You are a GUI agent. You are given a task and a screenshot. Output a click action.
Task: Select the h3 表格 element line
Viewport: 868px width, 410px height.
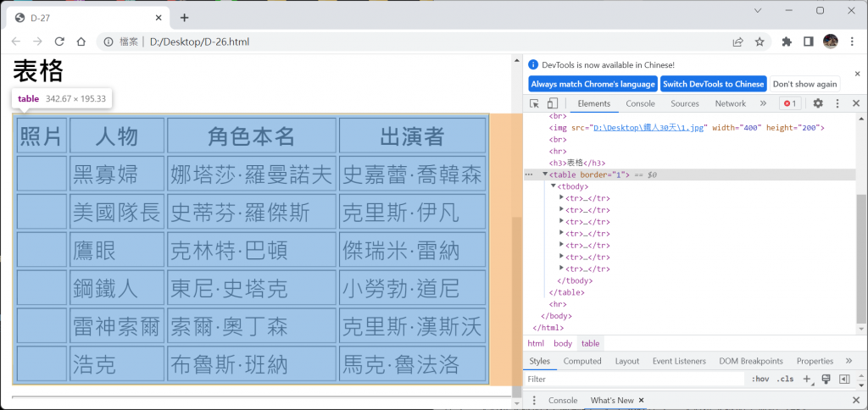576,163
